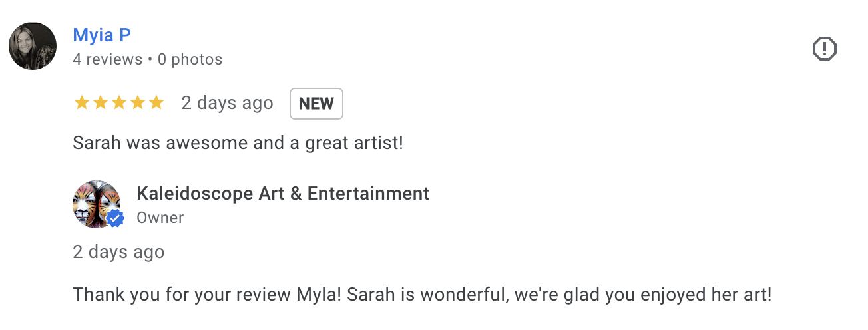Click the third gold rating star
This screenshot has height=330, width=868.
point(118,103)
